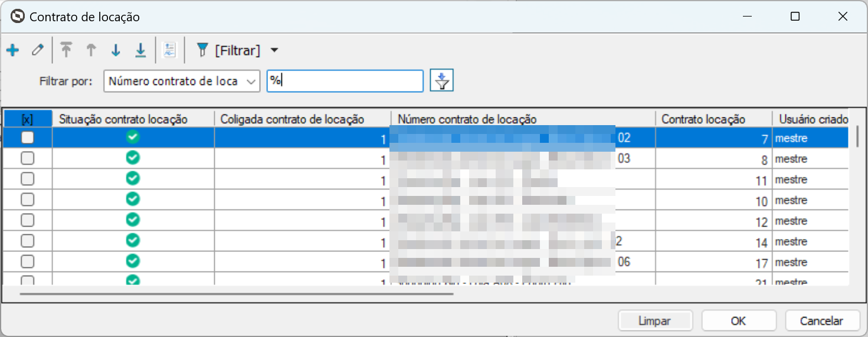868x337 pixels.
Task: Open the "Filtrar por" combo box
Action: pos(182,81)
